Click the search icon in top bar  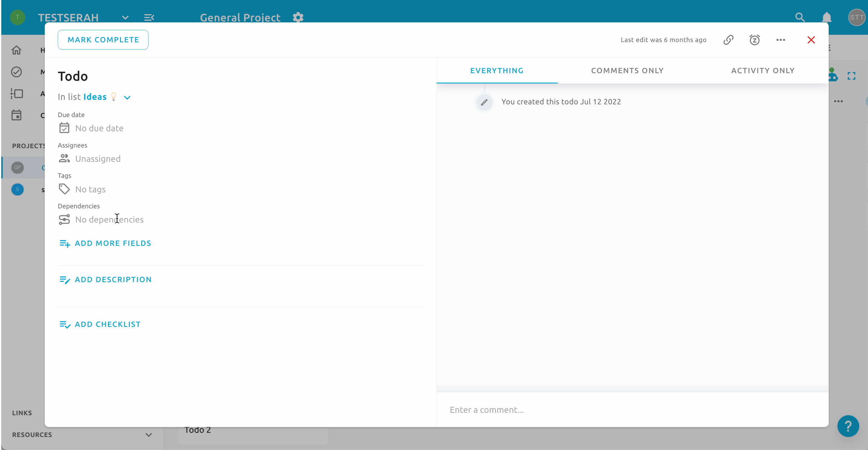(800, 17)
